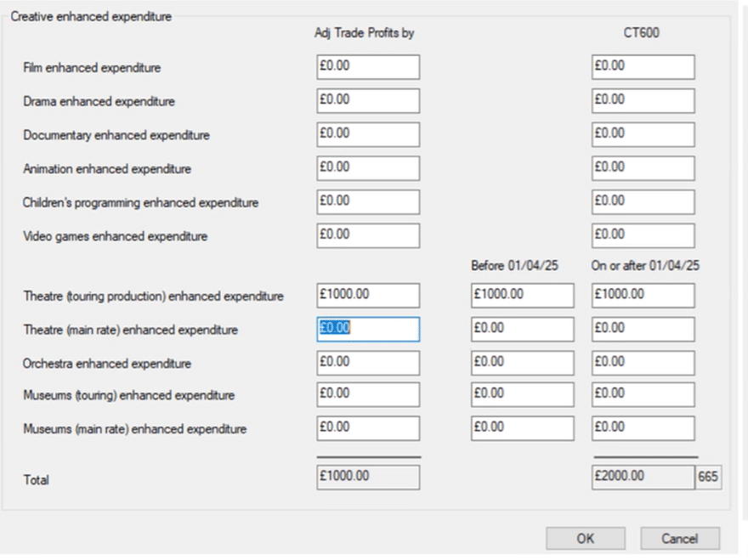Select Theatre touring production Before 01/04/25 field

click(x=523, y=296)
